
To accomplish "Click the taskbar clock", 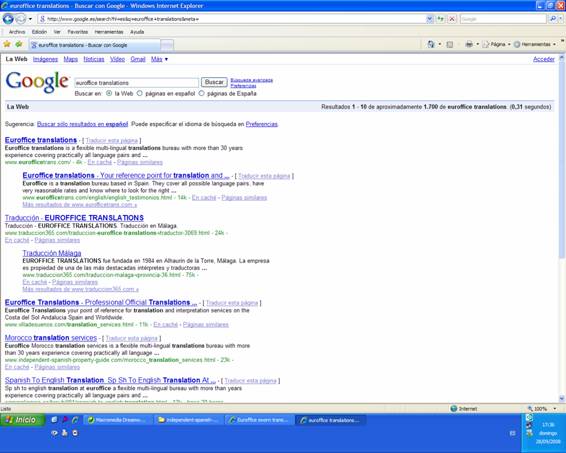I will pyautogui.click(x=548, y=433).
